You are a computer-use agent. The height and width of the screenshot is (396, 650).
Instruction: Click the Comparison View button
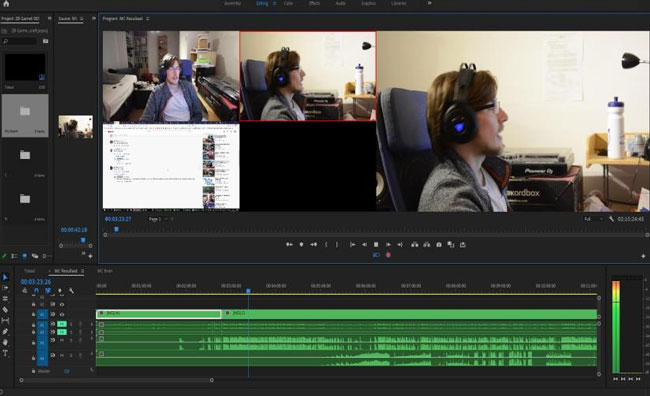coord(451,245)
